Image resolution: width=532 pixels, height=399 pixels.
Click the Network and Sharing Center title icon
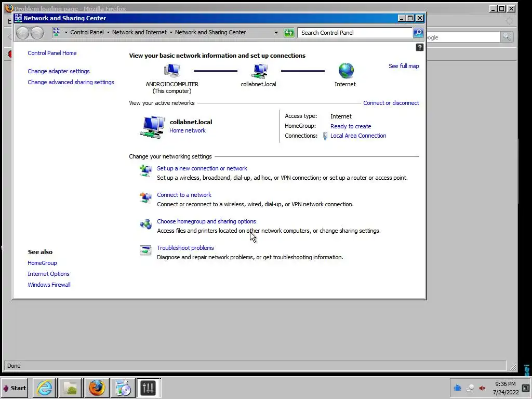pos(18,18)
